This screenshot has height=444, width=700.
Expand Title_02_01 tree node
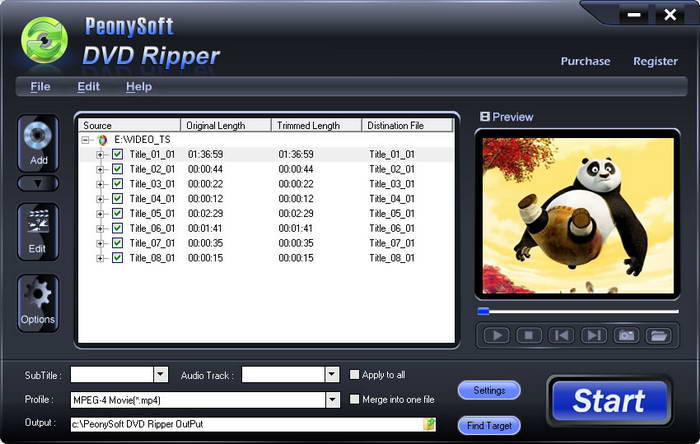tap(100, 170)
